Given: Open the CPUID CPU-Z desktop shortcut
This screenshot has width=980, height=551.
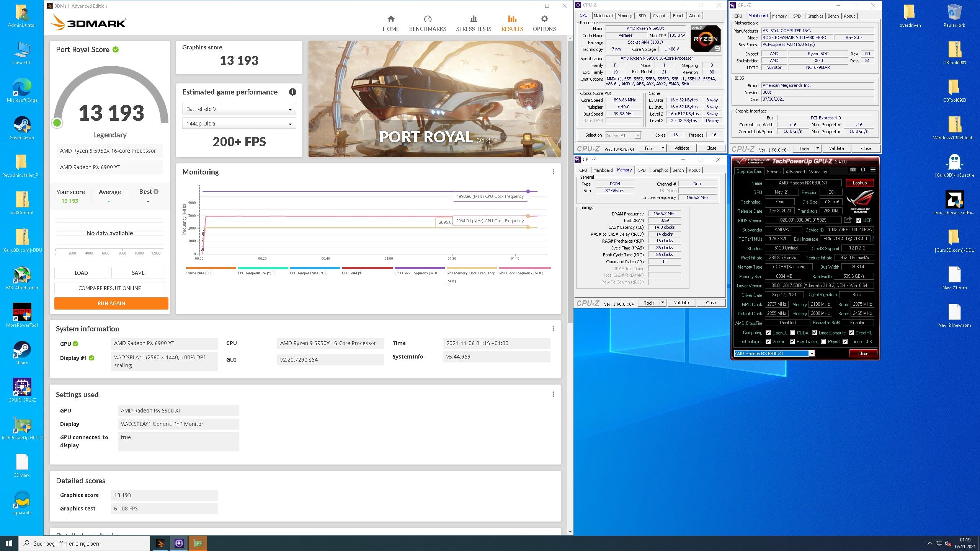Looking at the screenshot, I should point(22,391).
